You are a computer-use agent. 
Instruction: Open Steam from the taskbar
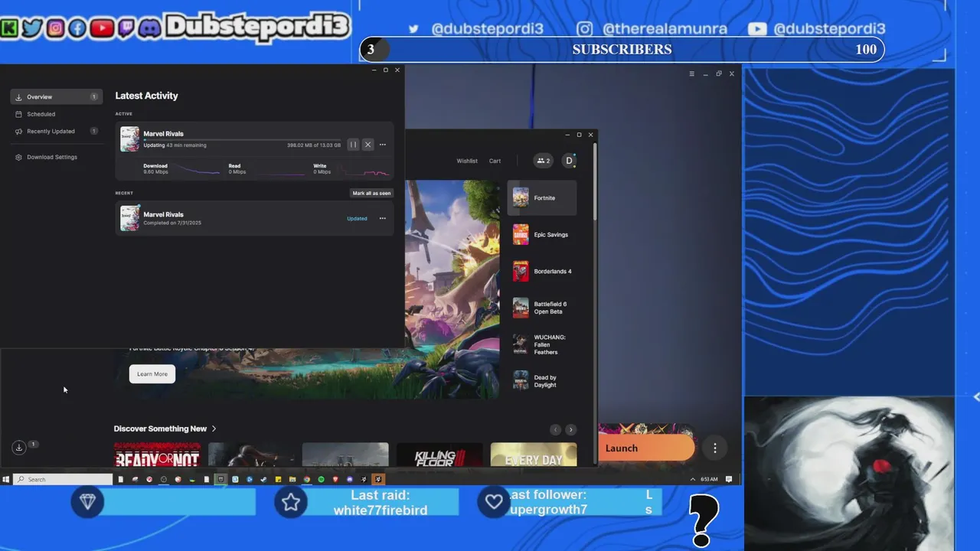263,479
